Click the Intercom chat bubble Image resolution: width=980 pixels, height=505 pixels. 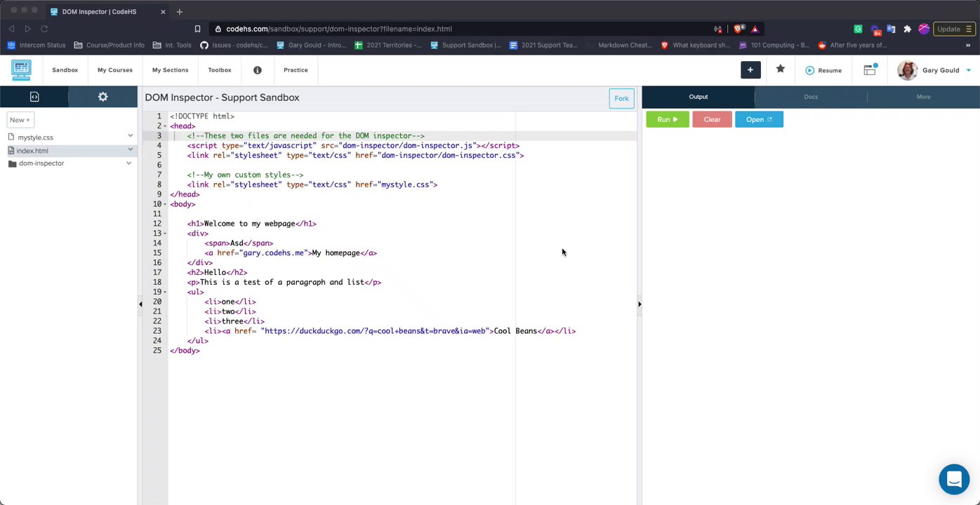point(954,479)
